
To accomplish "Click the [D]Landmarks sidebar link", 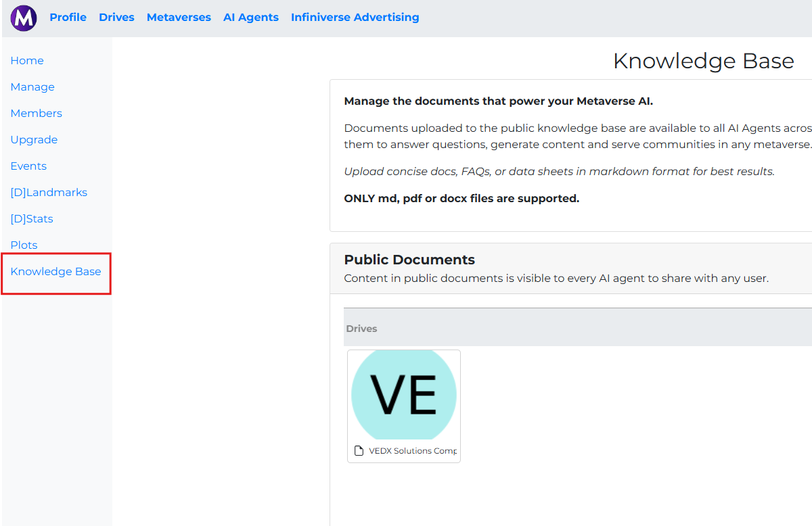I will [49, 192].
